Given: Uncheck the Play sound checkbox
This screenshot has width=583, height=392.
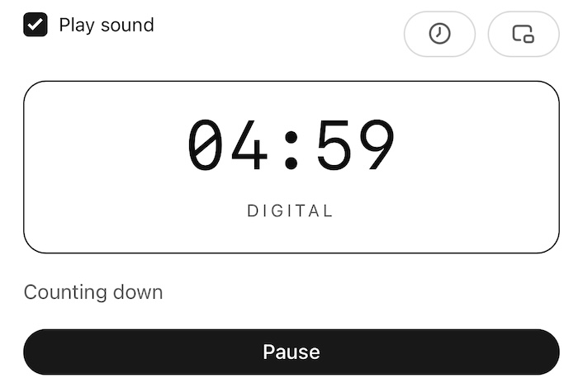Looking at the screenshot, I should click(35, 25).
